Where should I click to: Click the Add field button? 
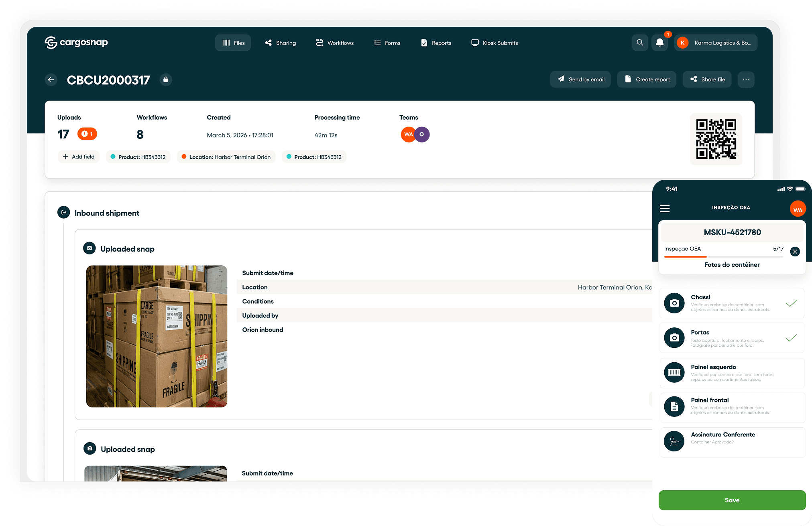[x=79, y=157]
